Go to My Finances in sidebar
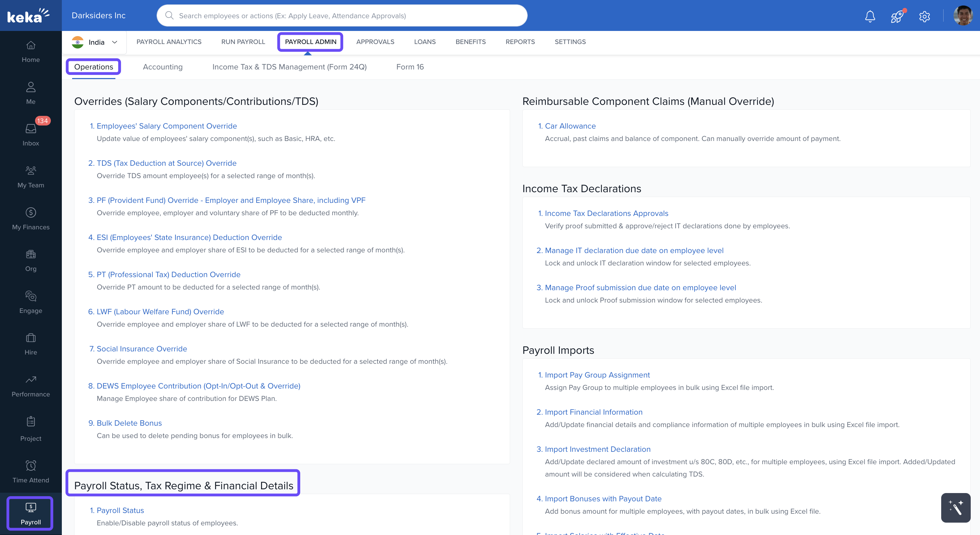 click(x=31, y=218)
